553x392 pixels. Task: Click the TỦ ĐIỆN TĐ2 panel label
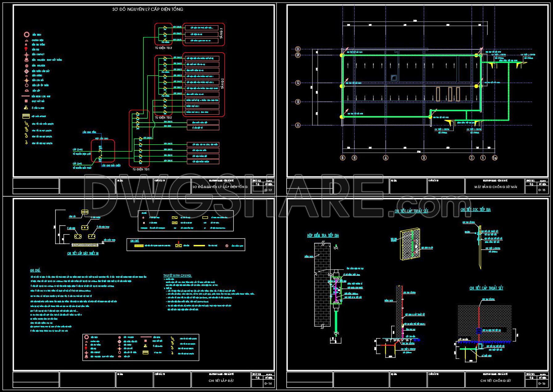(x=163, y=117)
